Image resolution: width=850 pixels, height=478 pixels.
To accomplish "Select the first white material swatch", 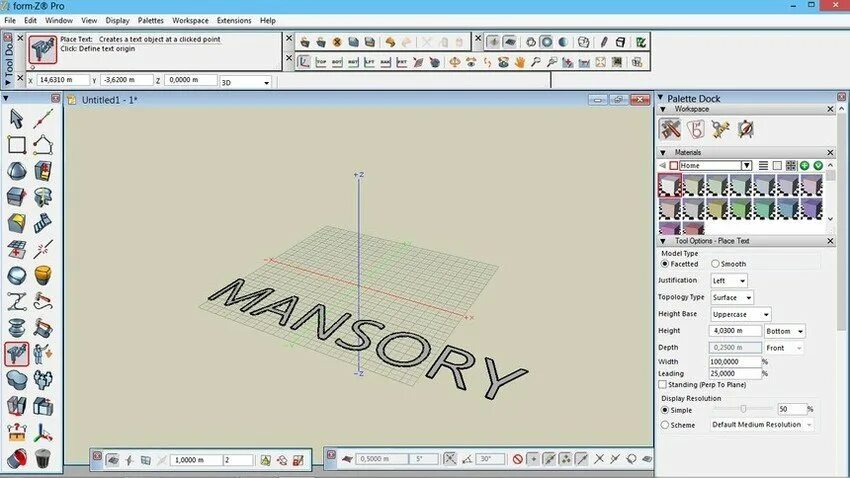I will tap(670, 185).
